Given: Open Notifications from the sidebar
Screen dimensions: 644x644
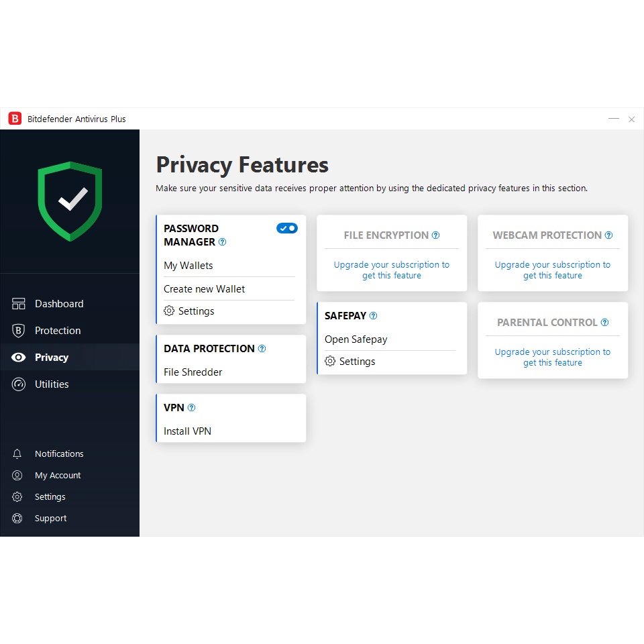Looking at the screenshot, I should (x=59, y=454).
